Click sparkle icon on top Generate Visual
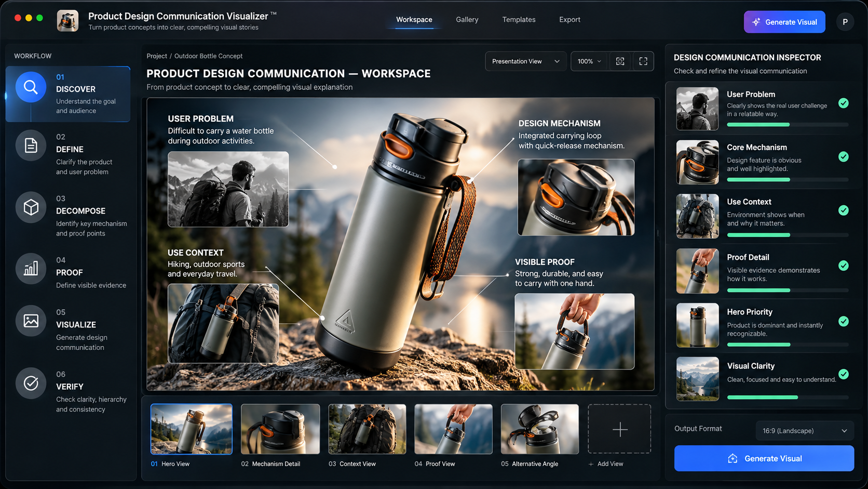868x489 pixels. point(756,22)
